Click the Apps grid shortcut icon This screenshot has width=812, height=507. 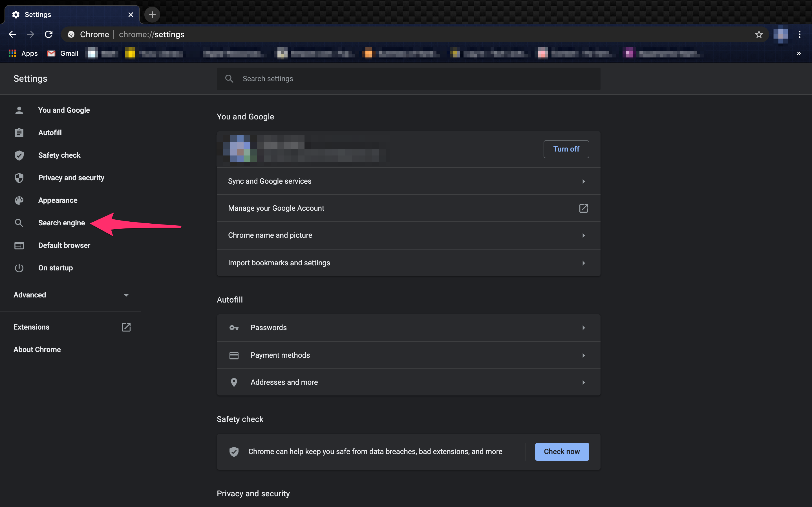pos(12,53)
